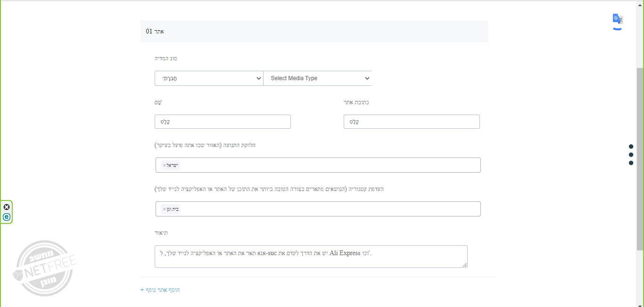Click the כתובת אתר URL input field
The height and width of the screenshot is (307, 644).
412,122
